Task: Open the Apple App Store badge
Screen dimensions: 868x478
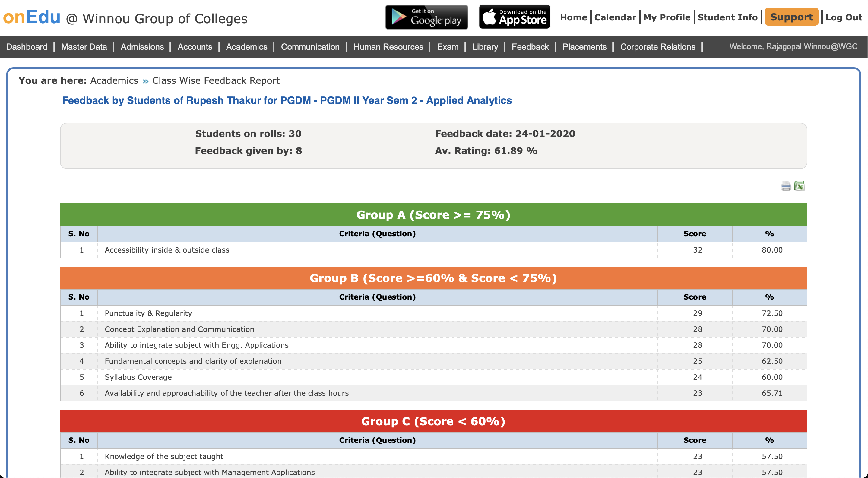Action: click(514, 17)
